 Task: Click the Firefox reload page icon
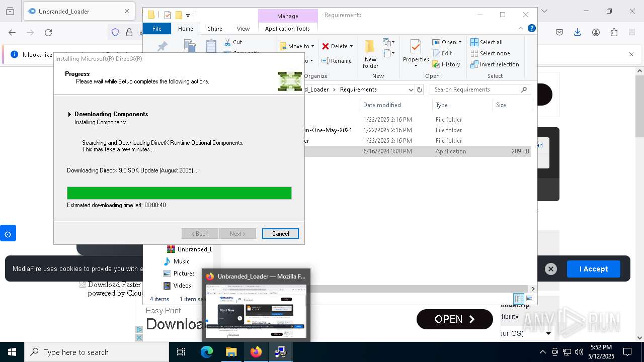coord(48,33)
